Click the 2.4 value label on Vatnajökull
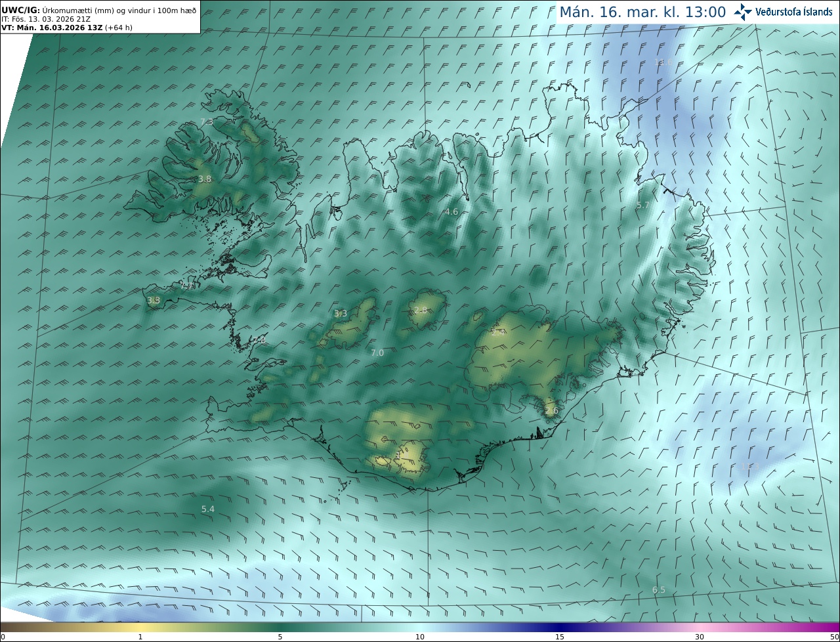840x642 pixels. (x=497, y=332)
